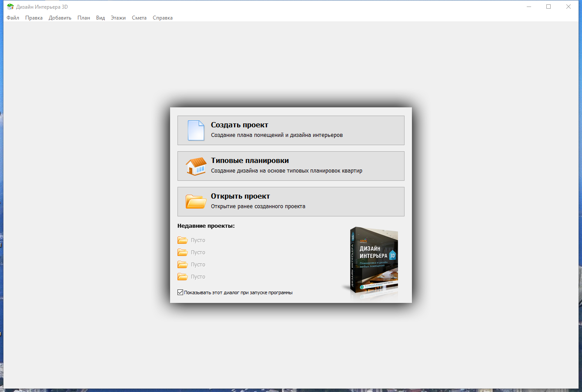Click the folder icon of the fourth Пусто slot
This screenshot has width=582, height=392.
[183, 276]
